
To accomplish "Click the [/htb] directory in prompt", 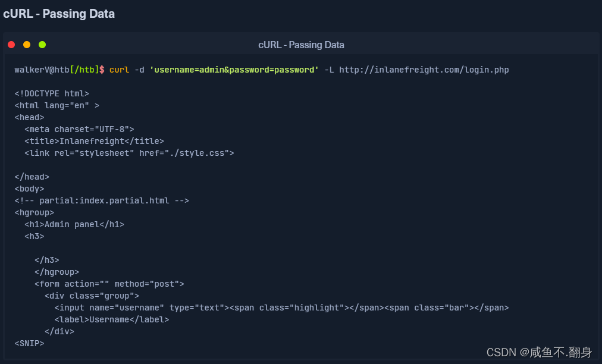I will [84, 70].
